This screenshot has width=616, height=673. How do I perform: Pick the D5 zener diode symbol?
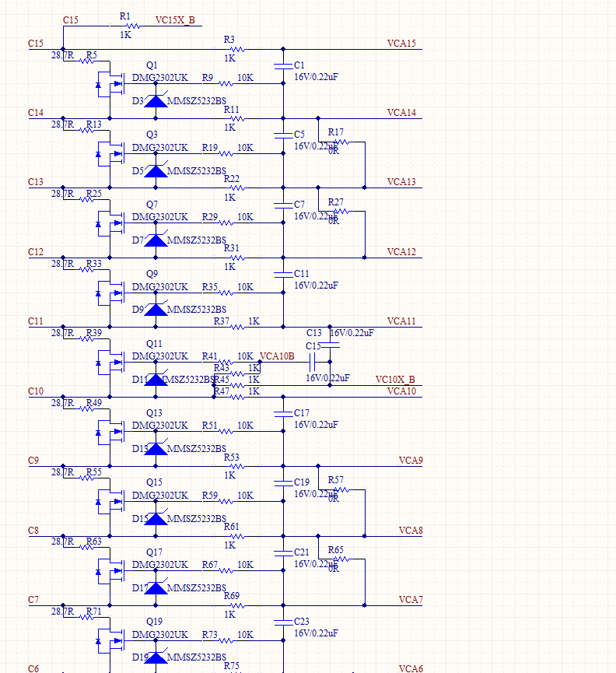pyautogui.click(x=156, y=170)
